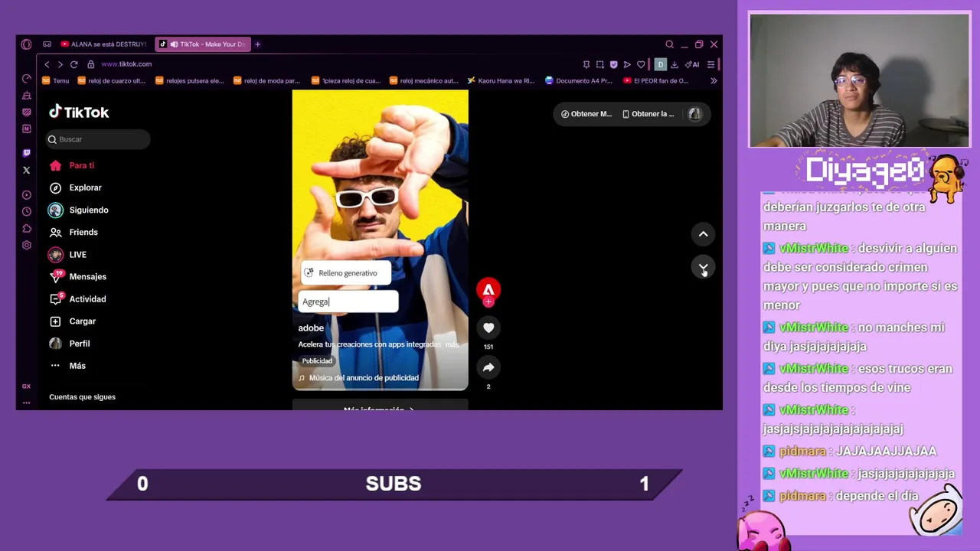Open history clock icon in Opera sidebar
The image size is (980, 551).
[x=27, y=212]
